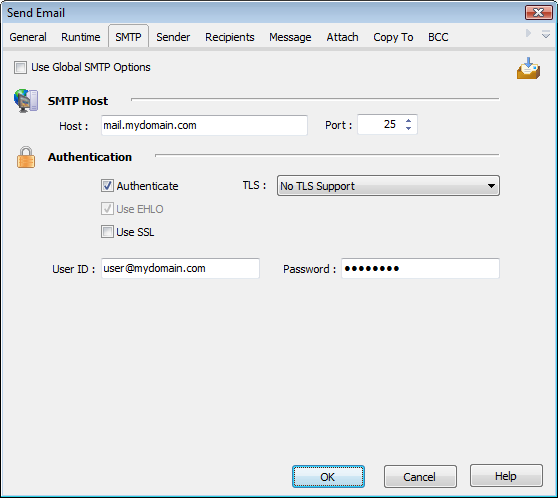Click into the Host text field
558x498 pixels.
pyautogui.click(x=204, y=125)
